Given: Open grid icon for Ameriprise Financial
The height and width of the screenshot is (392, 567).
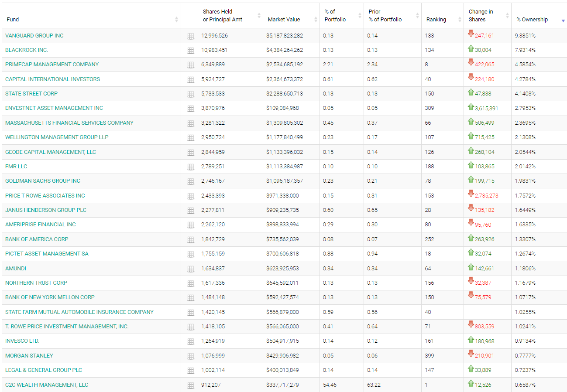Looking at the screenshot, I should (x=190, y=225).
